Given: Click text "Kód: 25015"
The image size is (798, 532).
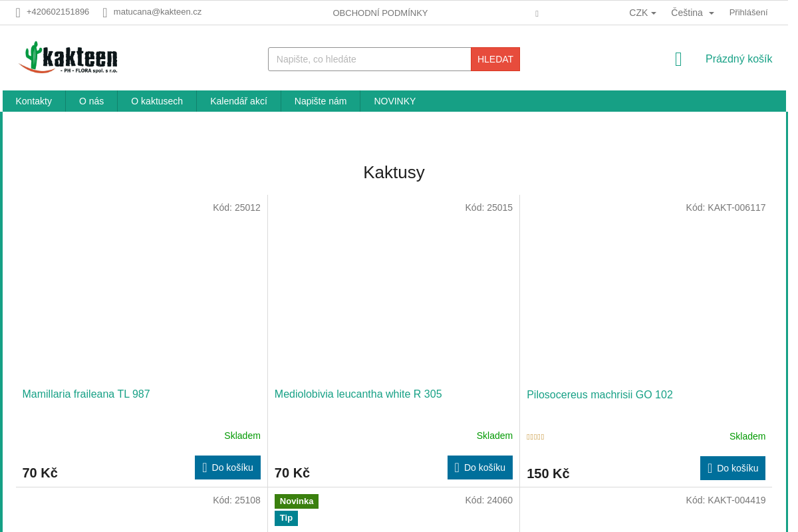Looking at the screenshot, I should point(489,207).
